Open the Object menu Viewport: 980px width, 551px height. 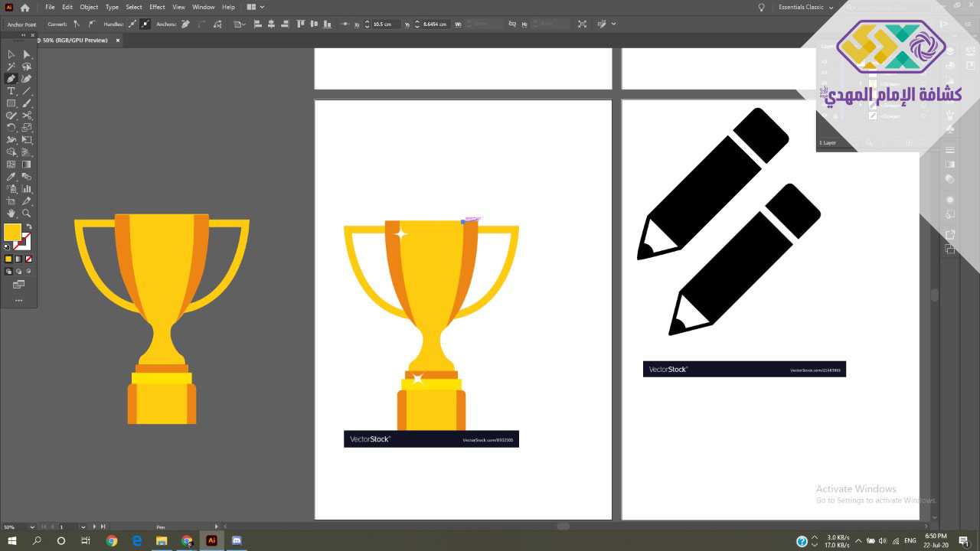point(89,7)
